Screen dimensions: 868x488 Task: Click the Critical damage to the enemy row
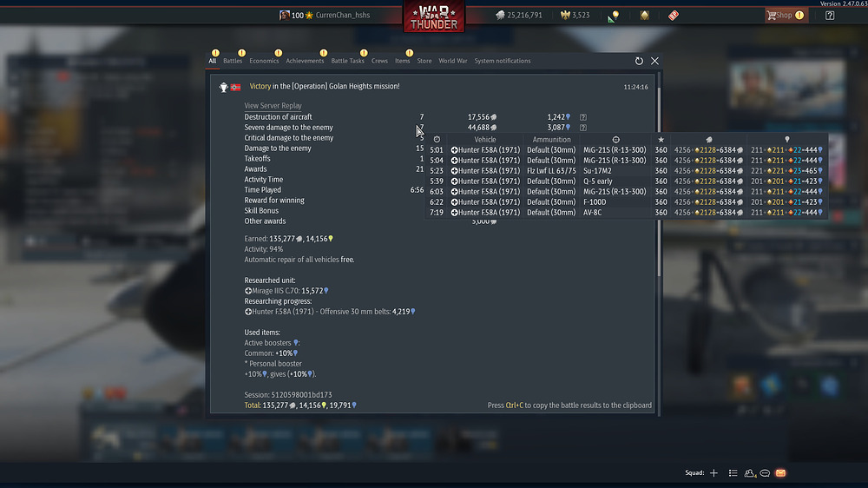point(334,138)
